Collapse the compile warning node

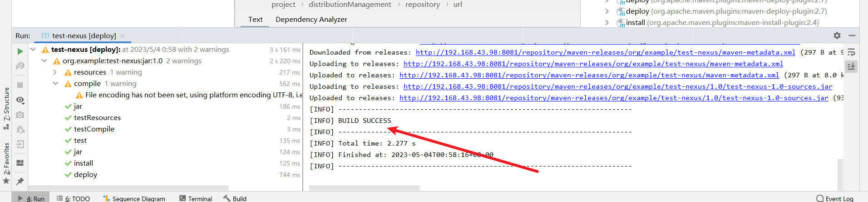(x=55, y=84)
